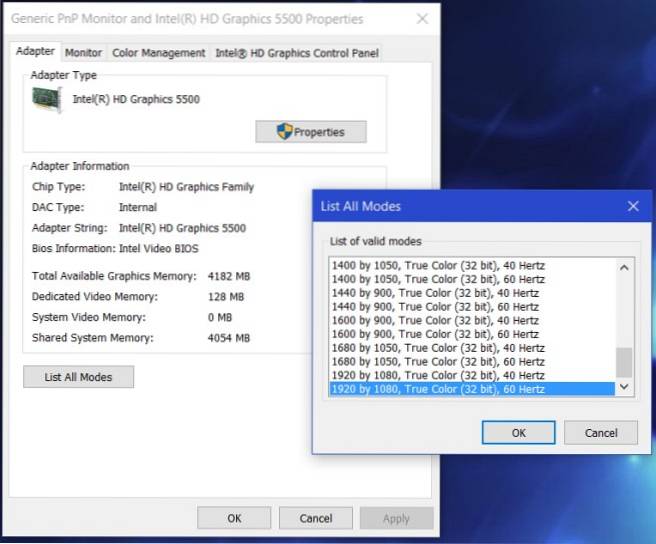
Task: Click the graphics adapter card icon
Action: click(47, 100)
